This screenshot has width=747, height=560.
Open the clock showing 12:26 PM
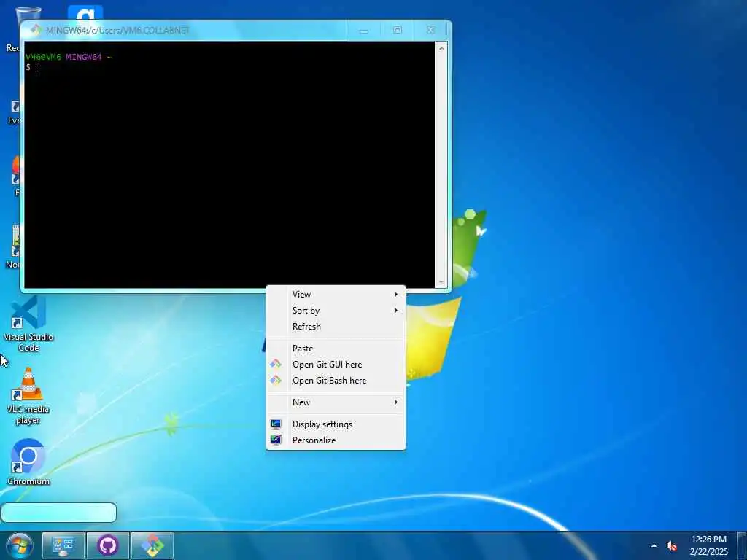click(x=709, y=545)
